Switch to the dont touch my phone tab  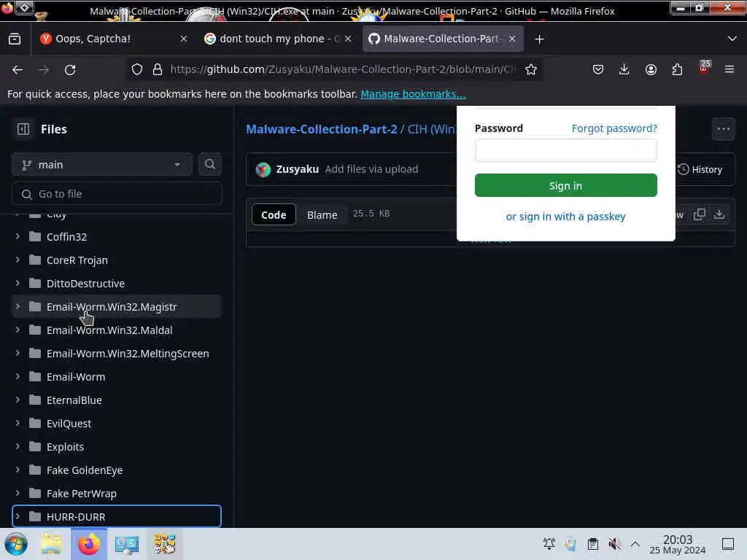278,39
